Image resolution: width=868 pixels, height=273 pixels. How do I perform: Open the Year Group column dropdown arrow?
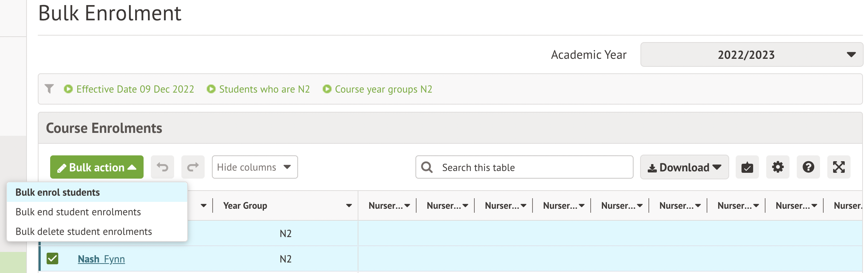(349, 206)
